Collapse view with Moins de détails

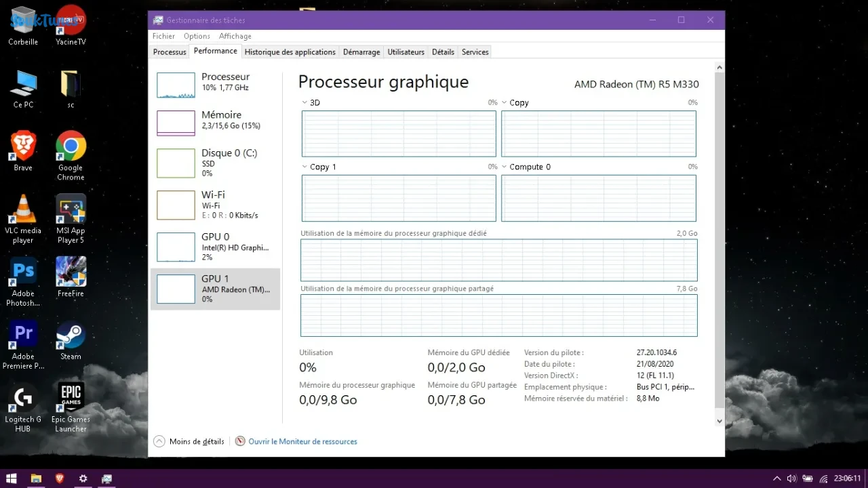point(189,441)
